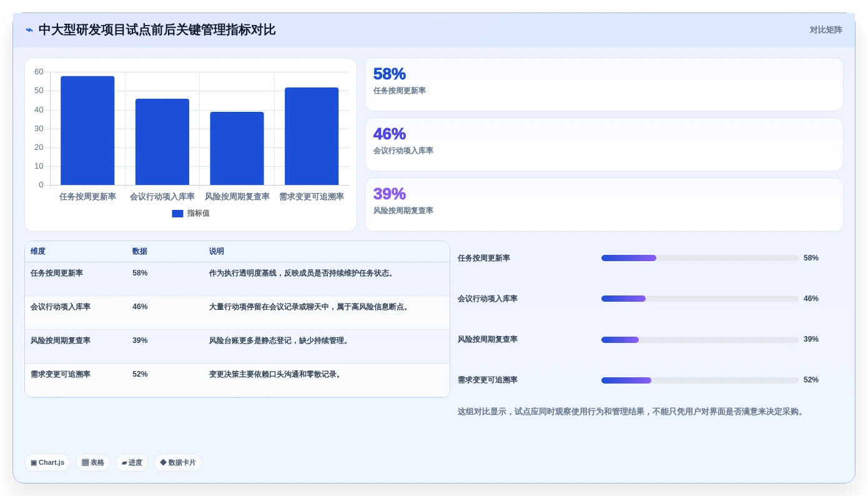Click the description starting 变更决策主要依赖
The image size is (868, 496).
click(x=276, y=374)
